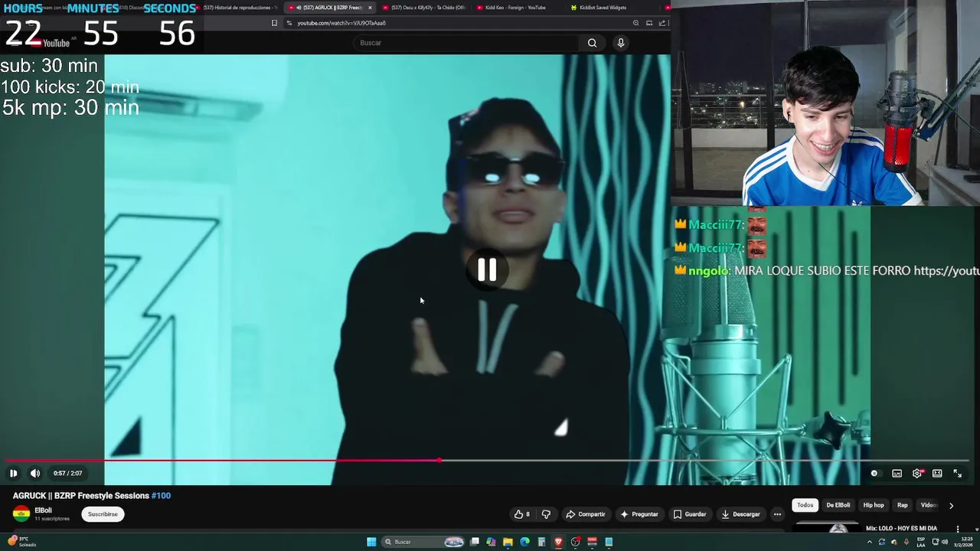Bookmark page via address bar icon
This screenshot has height=551, width=980.
(274, 23)
